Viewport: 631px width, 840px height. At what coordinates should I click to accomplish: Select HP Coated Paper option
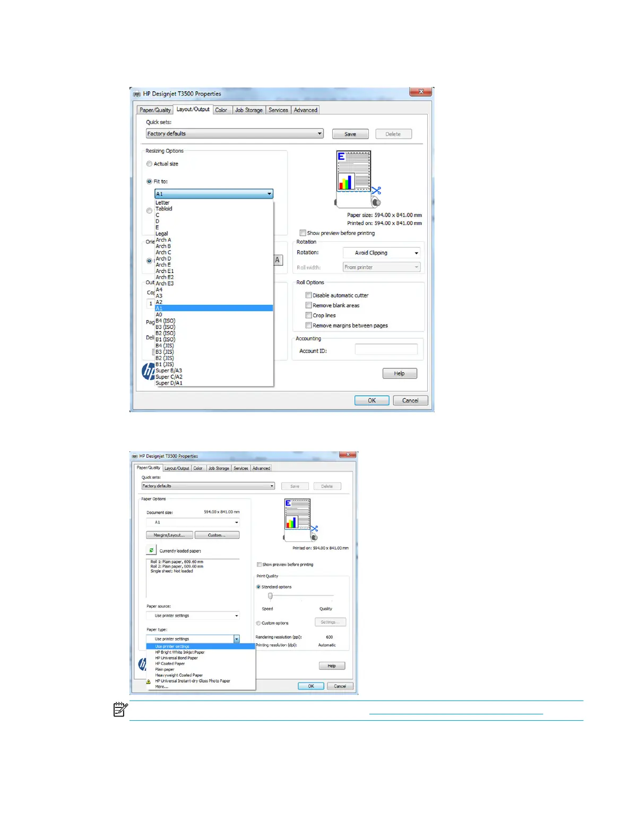click(201, 664)
